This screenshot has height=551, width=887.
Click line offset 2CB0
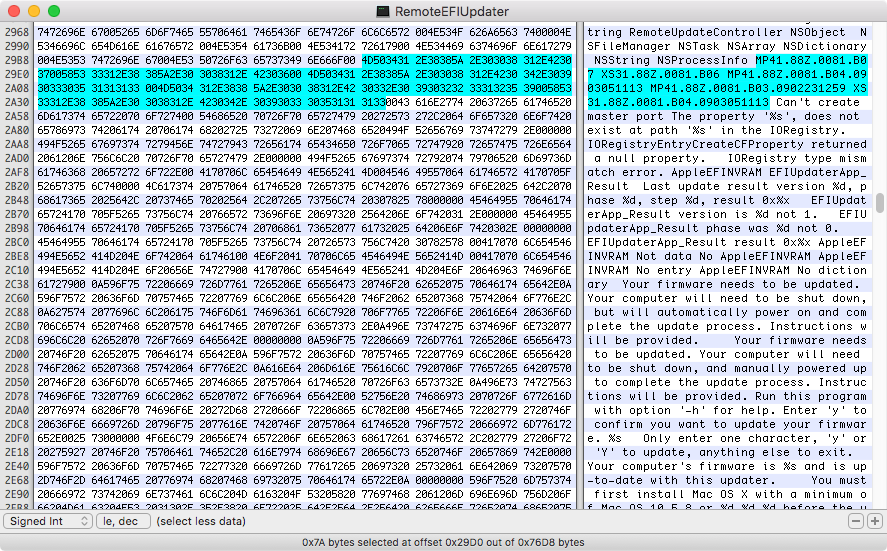(17, 326)
